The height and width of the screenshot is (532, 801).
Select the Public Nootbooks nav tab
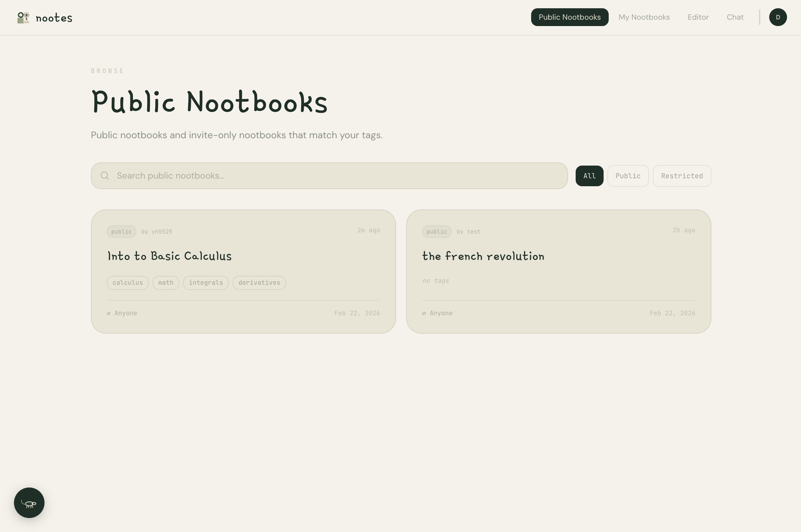(x=569, y=17)
